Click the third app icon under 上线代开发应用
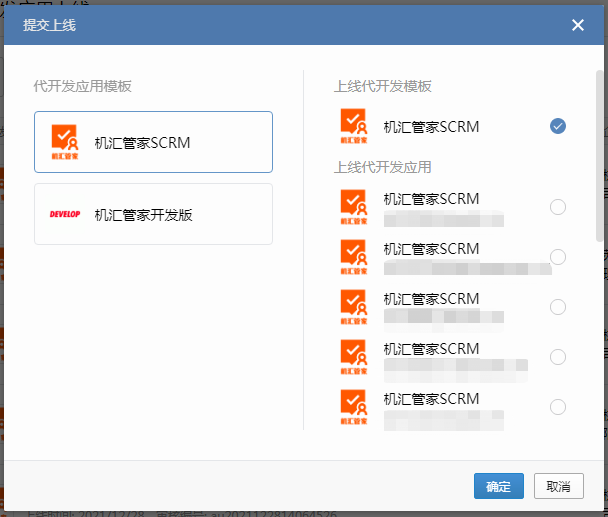 click(354, 307)
